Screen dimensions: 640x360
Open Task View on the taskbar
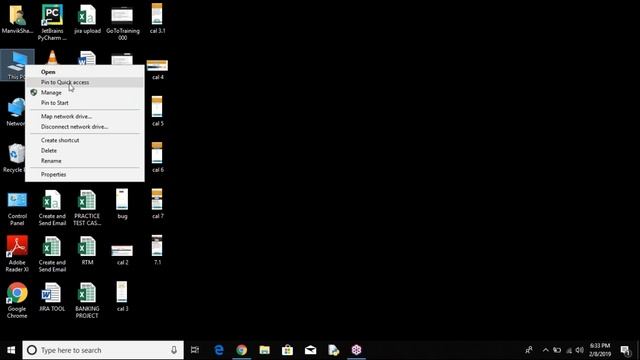(195, 350)
